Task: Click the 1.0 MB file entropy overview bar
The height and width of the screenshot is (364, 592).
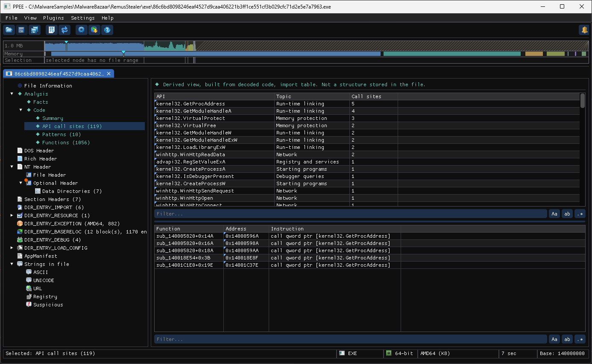Action: tap(317, 46)
